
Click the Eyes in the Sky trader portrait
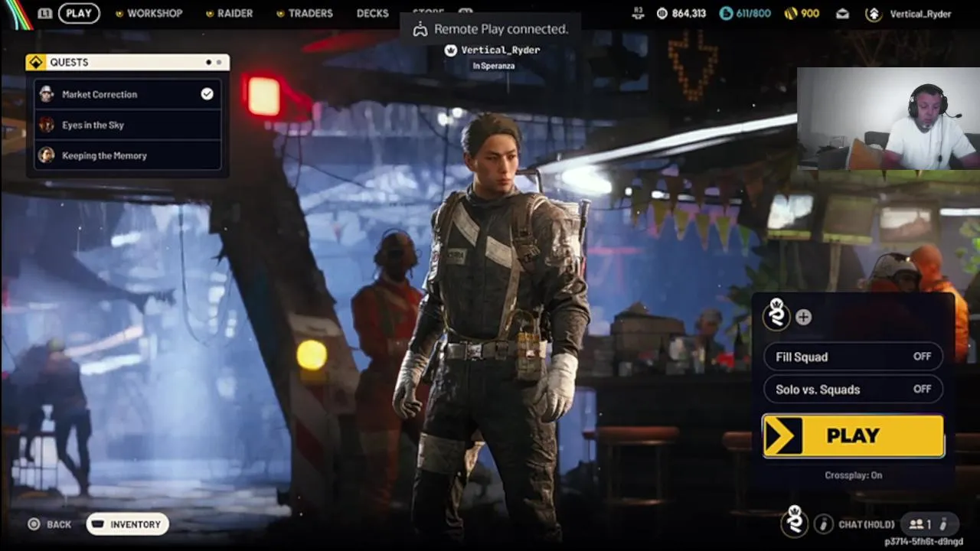[47, 125]
